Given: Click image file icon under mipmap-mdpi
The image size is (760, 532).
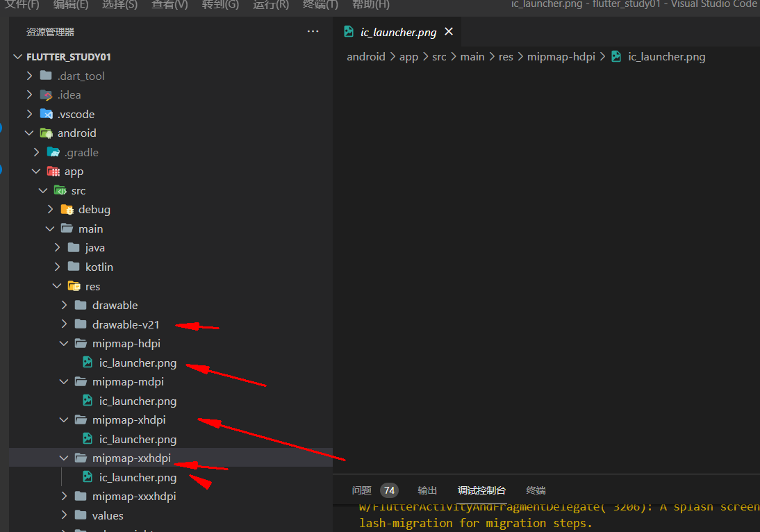Looking at the screenshot, I should pyautogui.click(x=88, y=401).
